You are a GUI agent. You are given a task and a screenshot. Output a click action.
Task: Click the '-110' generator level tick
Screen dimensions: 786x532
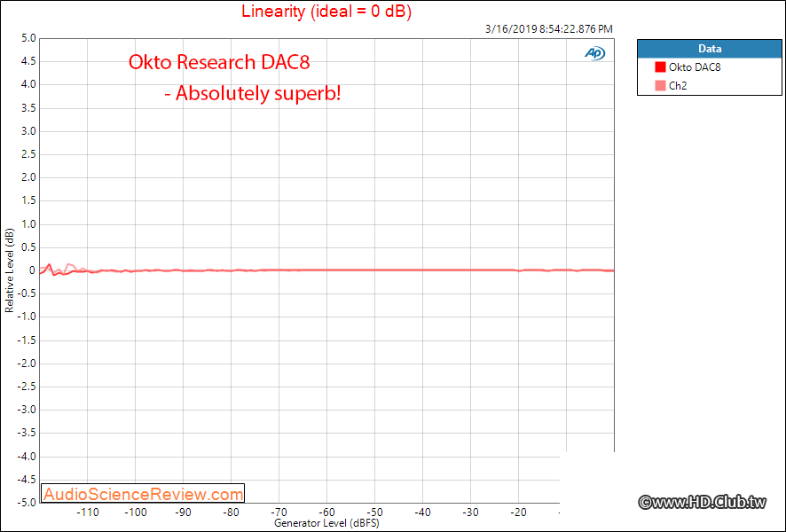coord(88,512)
